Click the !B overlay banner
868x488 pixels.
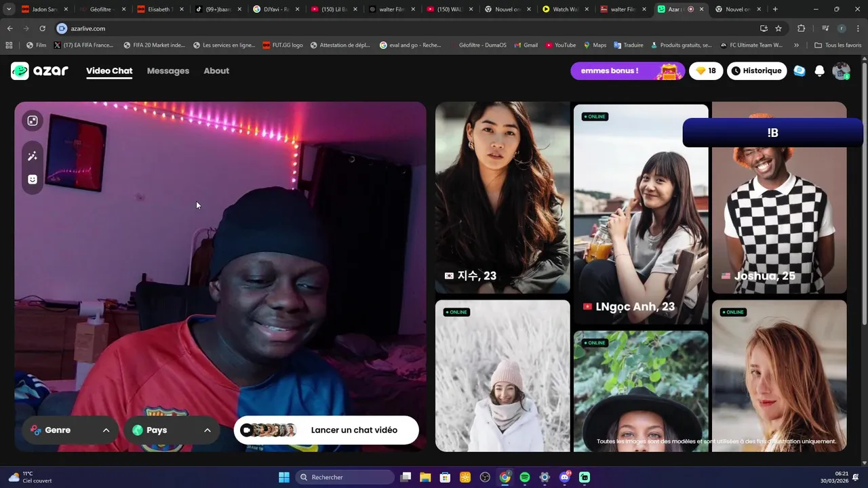(x=772, y=133)
